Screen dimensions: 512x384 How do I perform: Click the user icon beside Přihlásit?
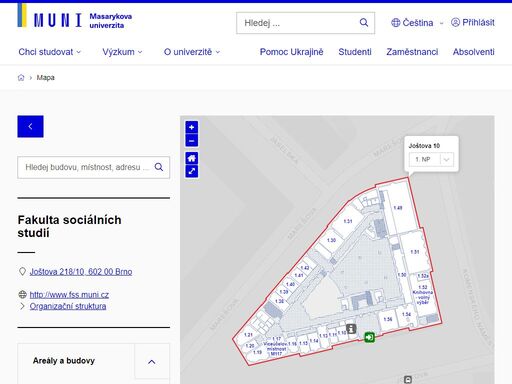point(455,22)
